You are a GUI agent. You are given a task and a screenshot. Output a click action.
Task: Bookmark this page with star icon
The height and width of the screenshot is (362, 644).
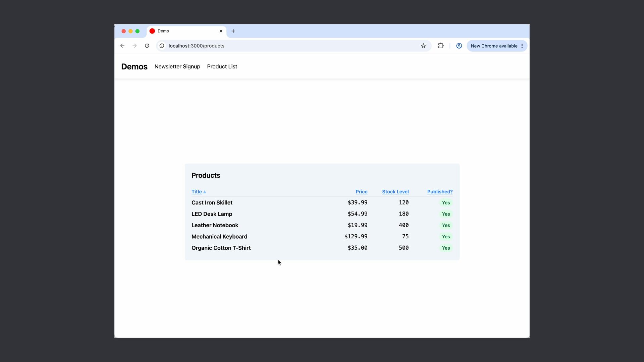click(x=423, y=46)
